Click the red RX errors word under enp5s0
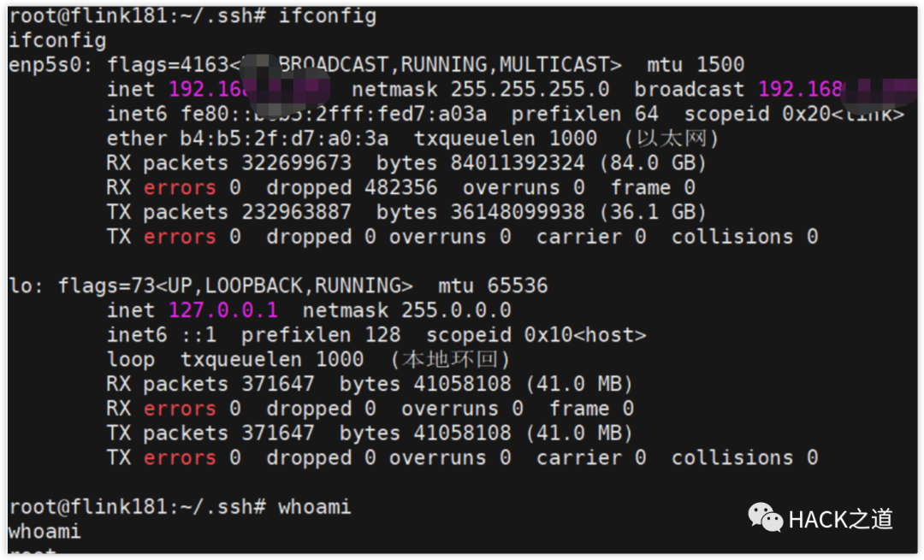This screenshot has width=924, height=560. [180, 187]
